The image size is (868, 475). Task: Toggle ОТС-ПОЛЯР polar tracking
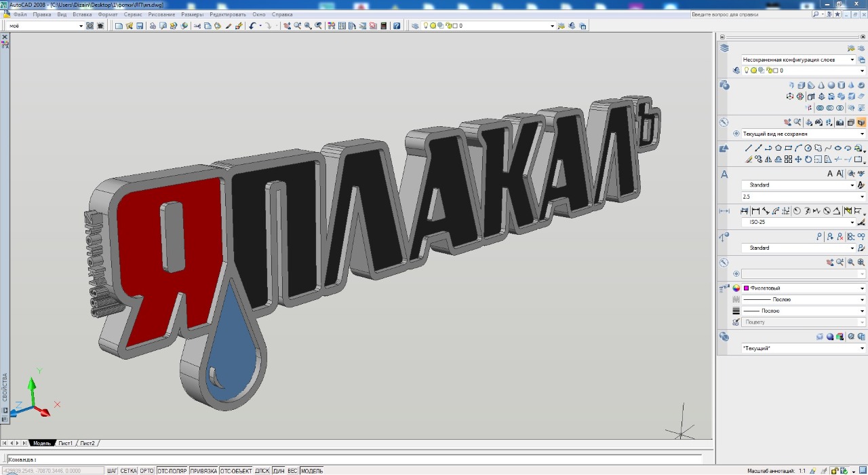172,470
